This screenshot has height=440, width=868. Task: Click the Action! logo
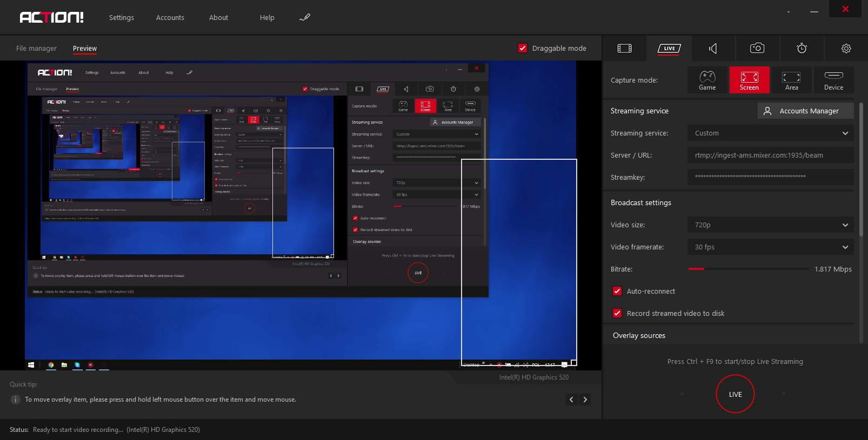(x=52, y=17)
